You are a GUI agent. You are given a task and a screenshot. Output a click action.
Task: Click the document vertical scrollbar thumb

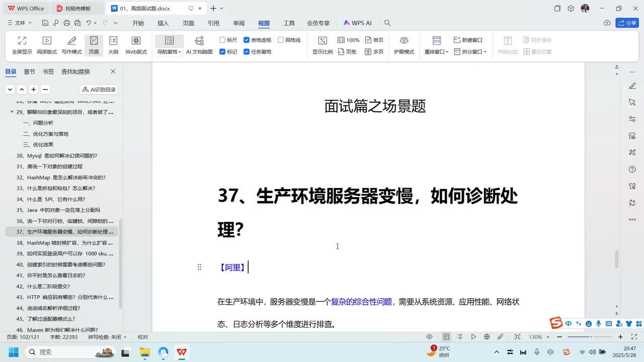617,259
